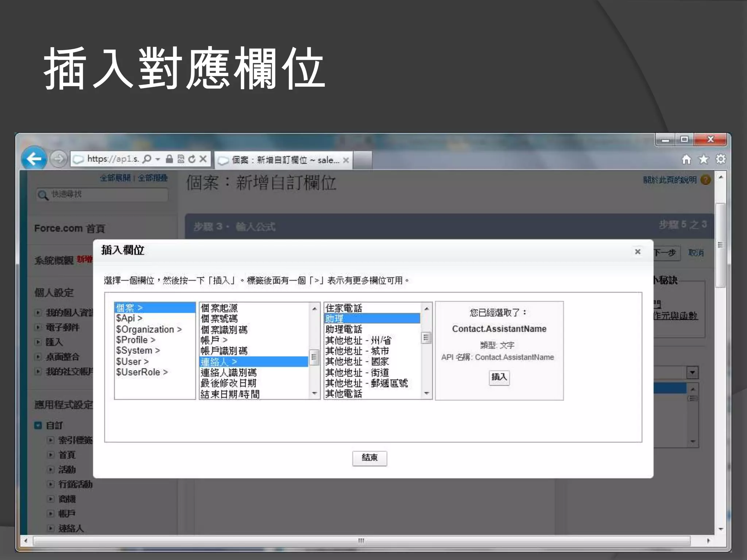Select 連絡人 > in the second list

[x=254, y=362]
